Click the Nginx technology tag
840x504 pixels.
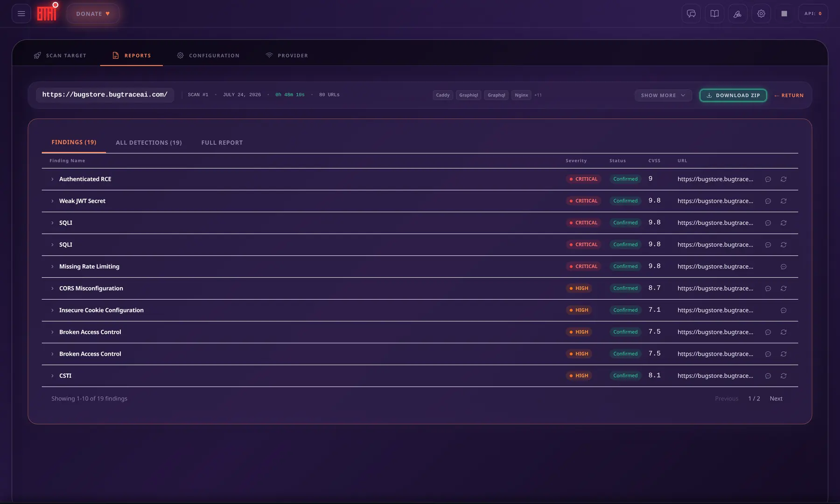coord(521,95)
